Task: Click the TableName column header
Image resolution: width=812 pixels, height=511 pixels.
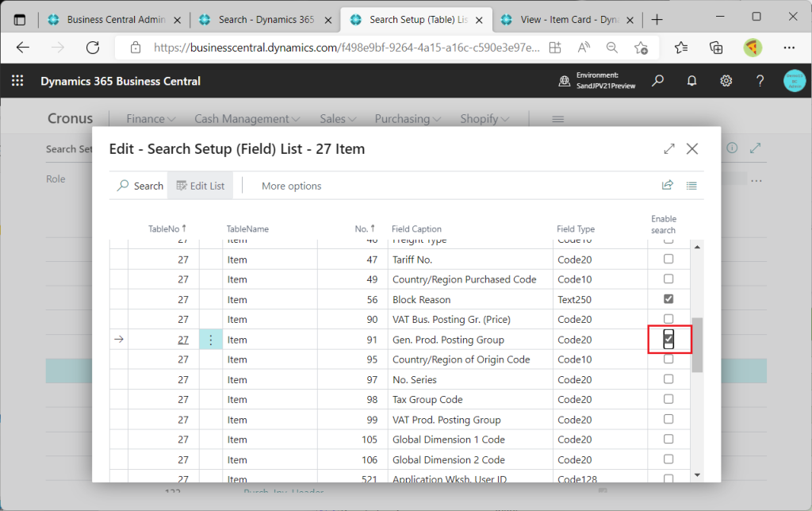Action: coord(247,229)
